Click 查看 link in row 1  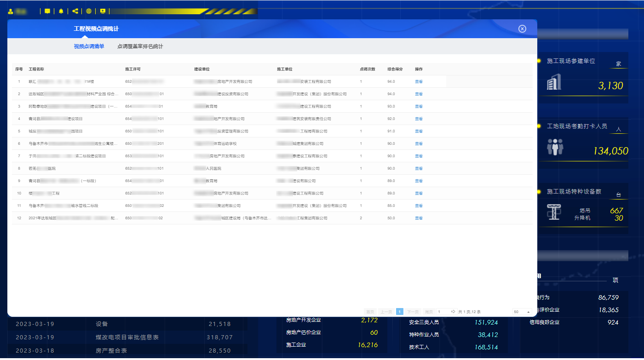[419, 82]
